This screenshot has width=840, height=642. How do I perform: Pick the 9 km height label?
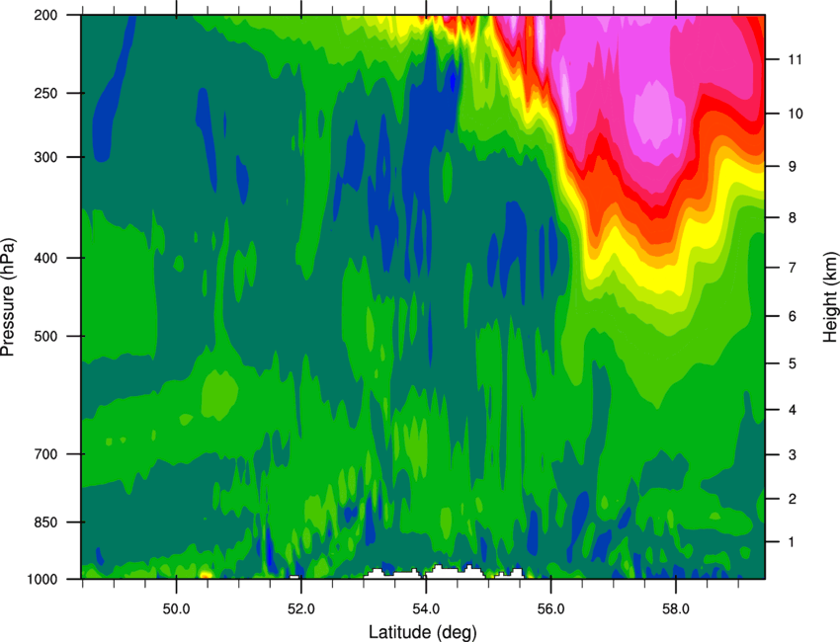792,167
